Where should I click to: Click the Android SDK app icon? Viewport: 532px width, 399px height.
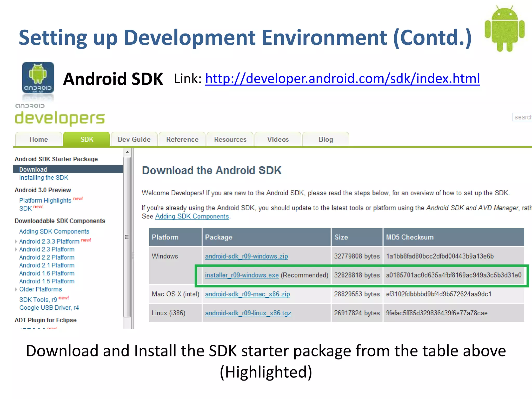(x=38, y=78)
